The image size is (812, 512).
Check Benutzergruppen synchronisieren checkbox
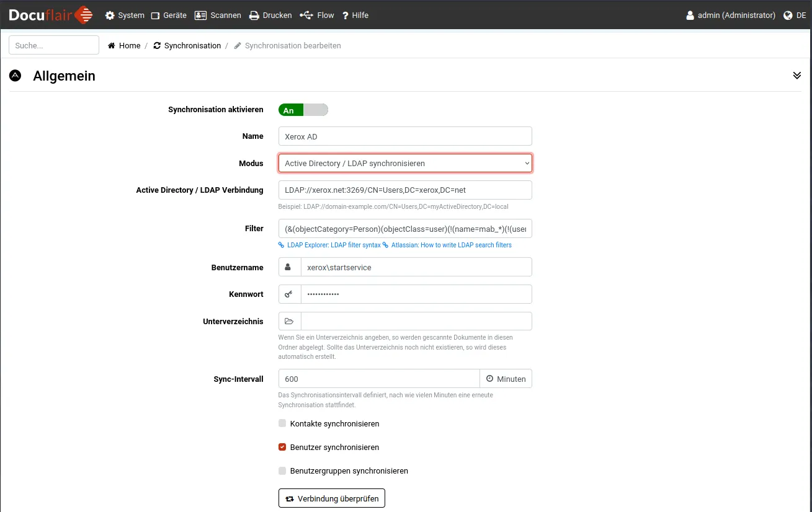pos(282,470)
